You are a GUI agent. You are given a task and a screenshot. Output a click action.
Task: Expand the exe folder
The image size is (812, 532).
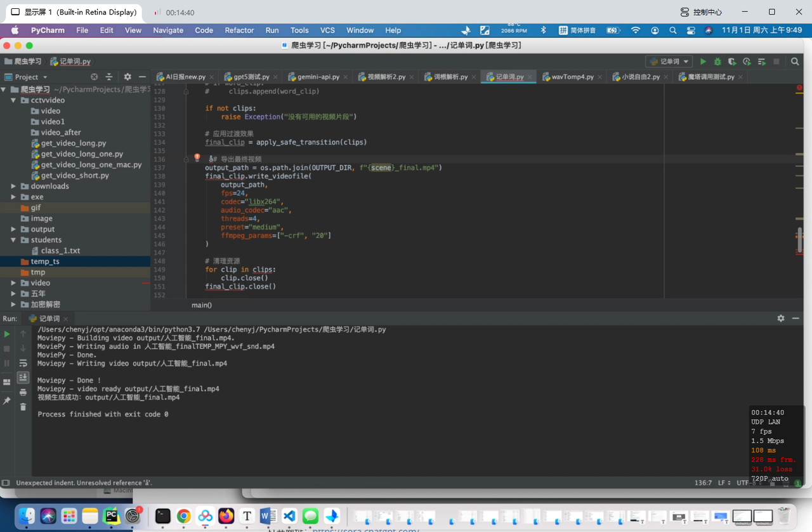point(13,197)
